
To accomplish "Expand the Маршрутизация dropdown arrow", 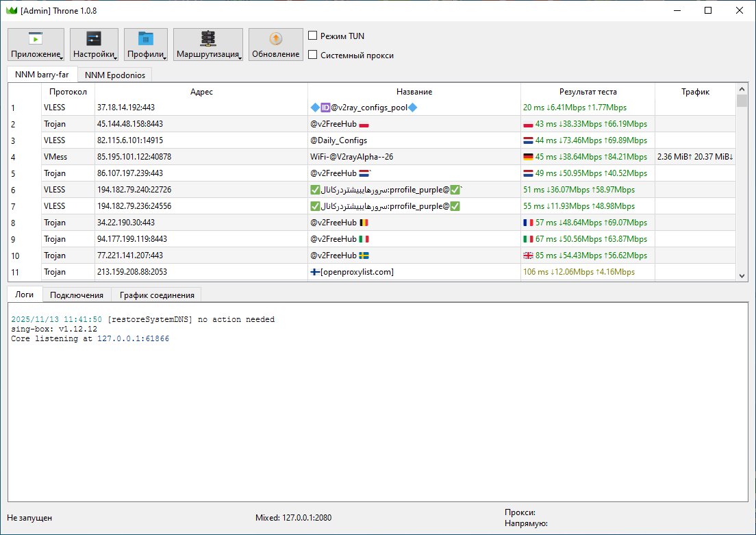I will (240, 58).
